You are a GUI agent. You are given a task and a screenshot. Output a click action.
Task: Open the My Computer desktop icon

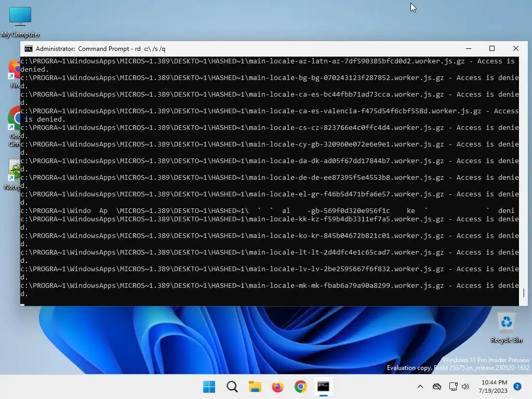click(x=20, y=21)
